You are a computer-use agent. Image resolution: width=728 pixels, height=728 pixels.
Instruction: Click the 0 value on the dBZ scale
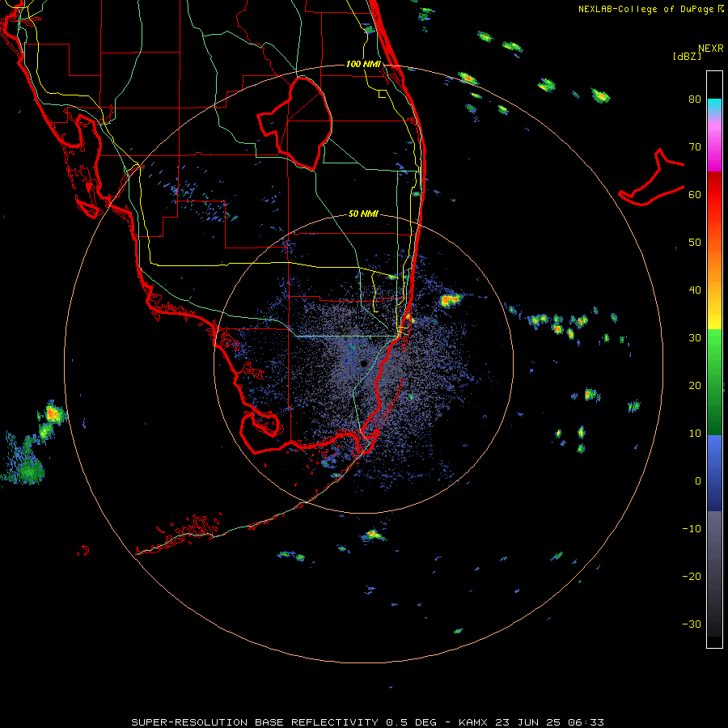point(698,481)
